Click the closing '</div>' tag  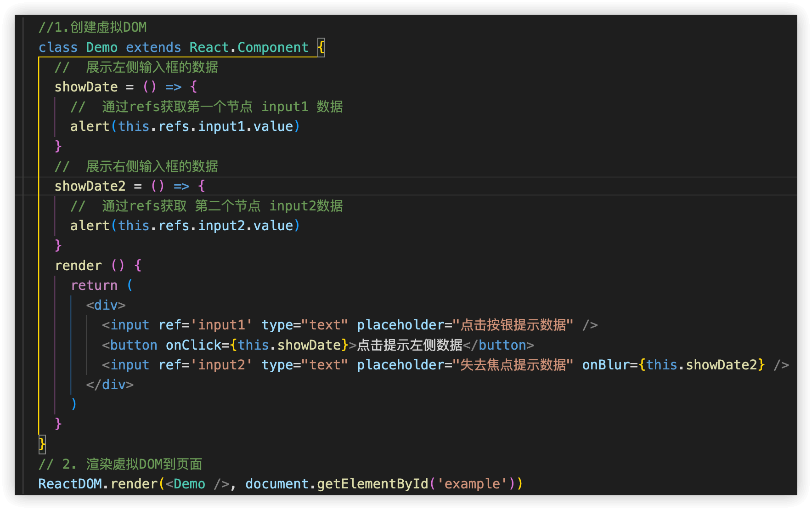(110, 385)
